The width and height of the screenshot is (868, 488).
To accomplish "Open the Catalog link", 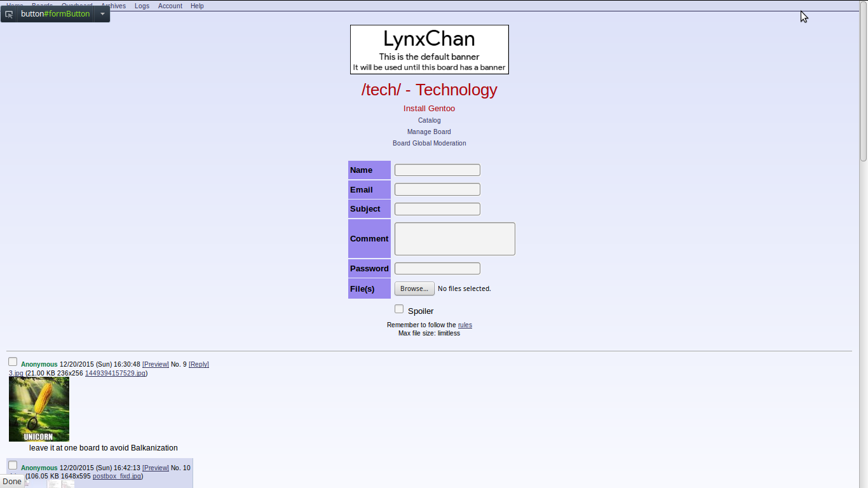I will 430,120.
